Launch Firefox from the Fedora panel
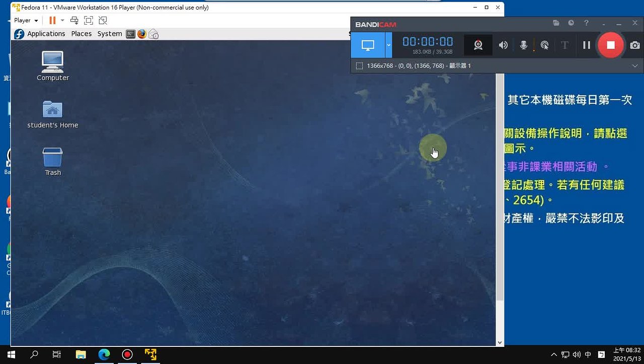 click(142, 34)
